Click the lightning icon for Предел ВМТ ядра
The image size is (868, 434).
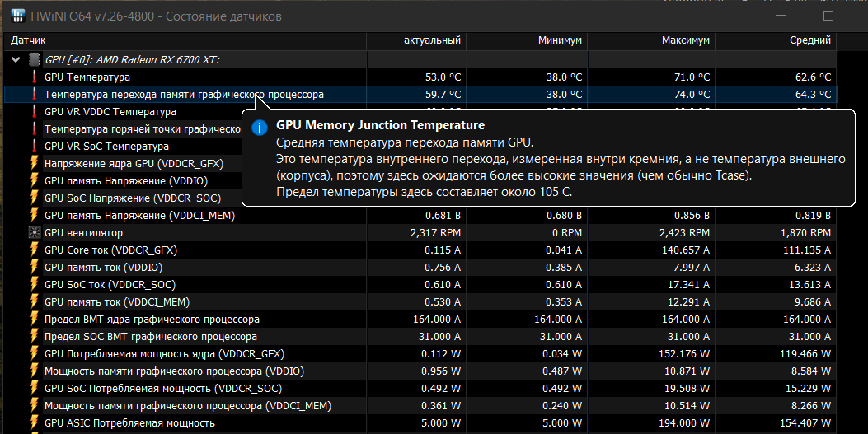click(x=35, y=319)
